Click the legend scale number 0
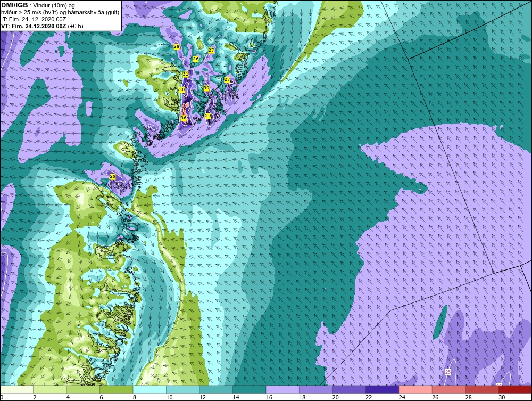The height and width of the screenshot is (401, 532). click(x=2, y=397)
